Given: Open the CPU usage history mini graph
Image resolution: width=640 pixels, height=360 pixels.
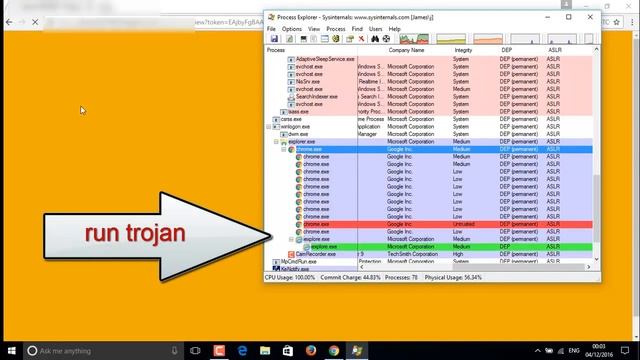Looking at the screenshot, I should coord(414,39).
